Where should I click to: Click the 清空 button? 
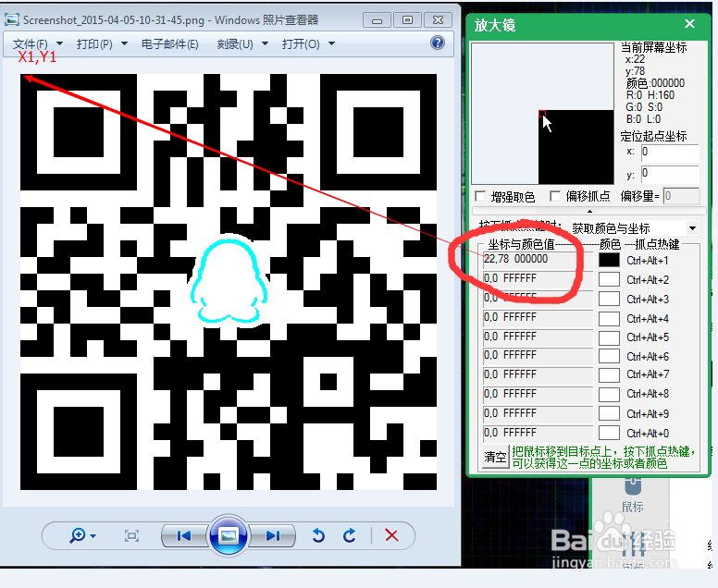tap(495, 457)
